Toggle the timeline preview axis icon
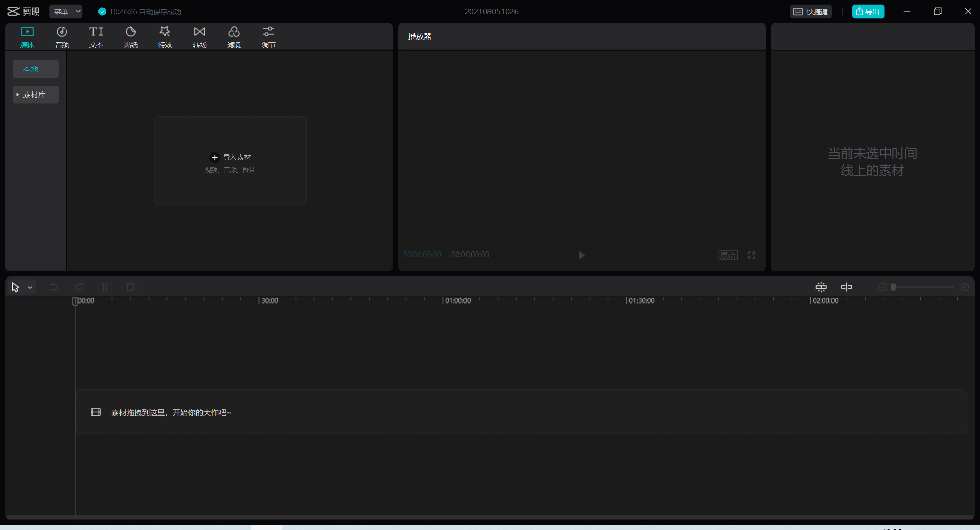Viewport: 980px width, 530px height. (x=846, y=287)
